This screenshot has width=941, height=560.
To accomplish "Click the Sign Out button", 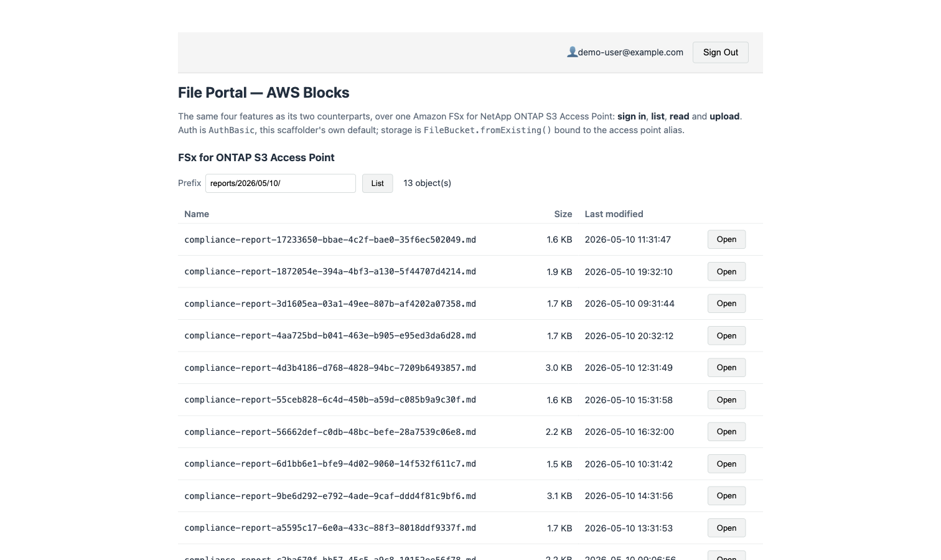I will coord(721,52).
